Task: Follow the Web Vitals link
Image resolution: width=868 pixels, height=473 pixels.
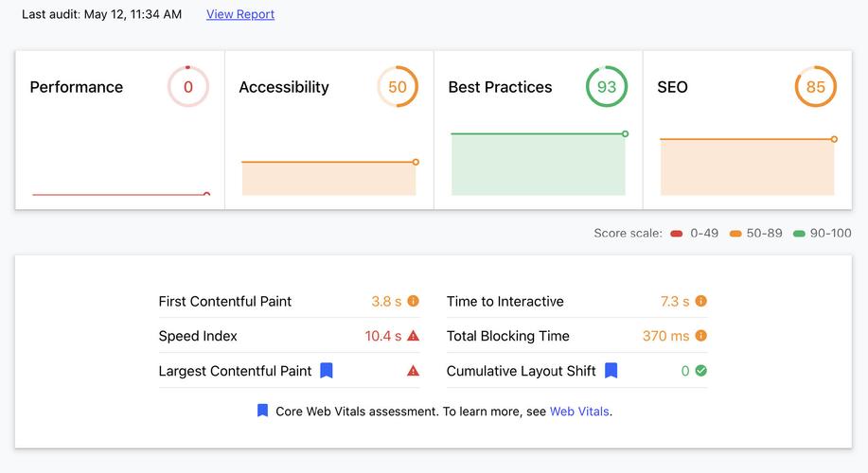Action: (x=579, y=412)
